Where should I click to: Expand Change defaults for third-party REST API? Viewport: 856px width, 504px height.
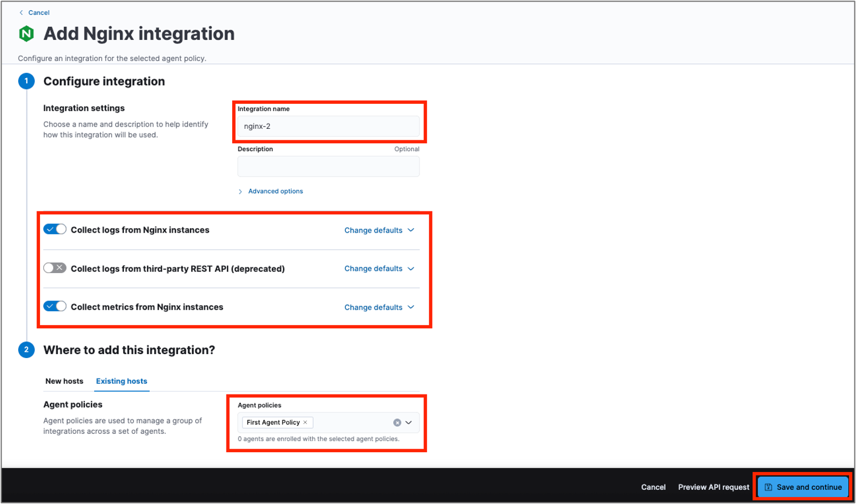tap(379, 269)
